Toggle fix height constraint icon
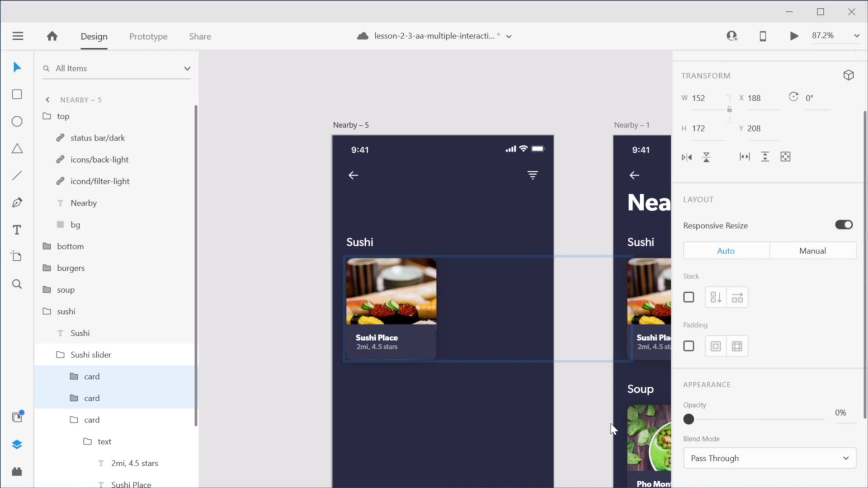Screen dimensions: 868x488 coord(765,157)
